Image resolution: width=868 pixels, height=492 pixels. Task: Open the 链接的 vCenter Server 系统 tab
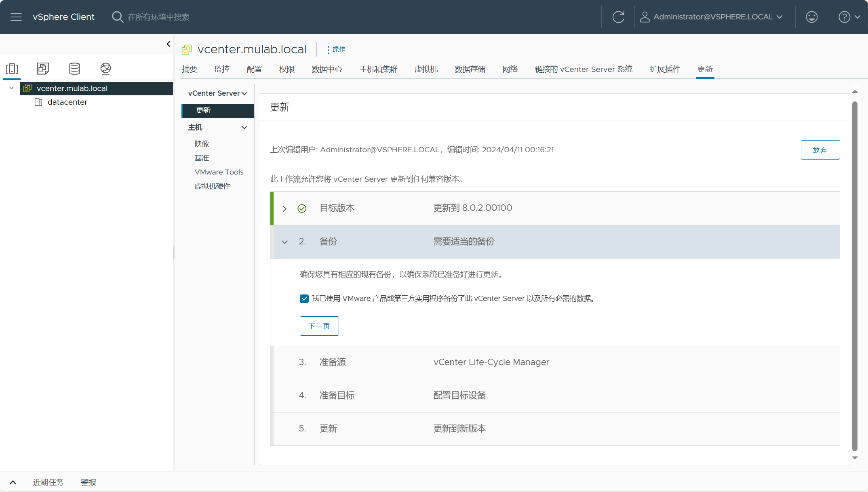click(x=584, y=69)
